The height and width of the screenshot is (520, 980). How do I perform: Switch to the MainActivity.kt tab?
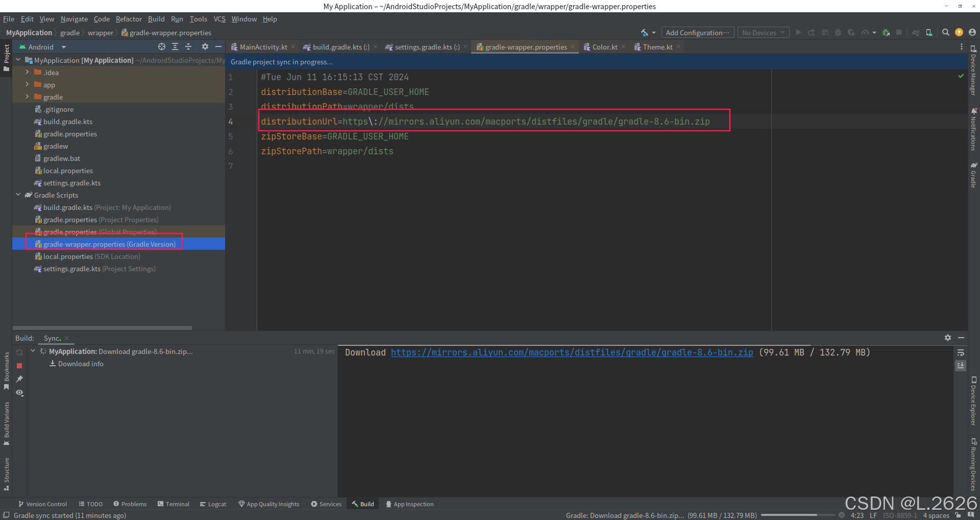263,46
